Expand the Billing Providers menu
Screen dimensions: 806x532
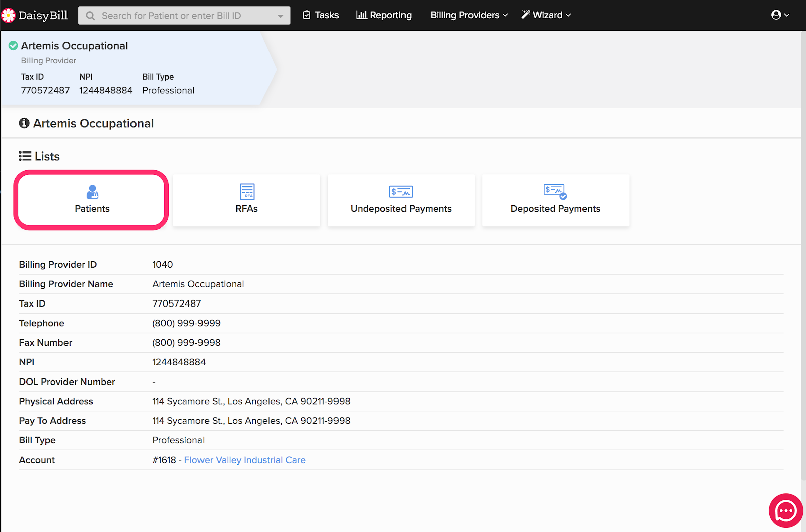click(469, 15)
